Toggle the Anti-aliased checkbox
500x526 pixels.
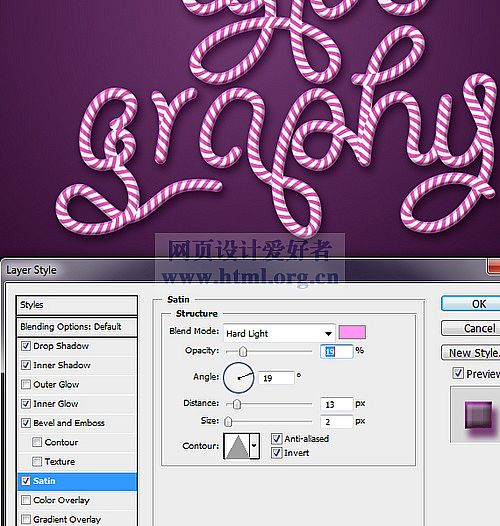276,438
